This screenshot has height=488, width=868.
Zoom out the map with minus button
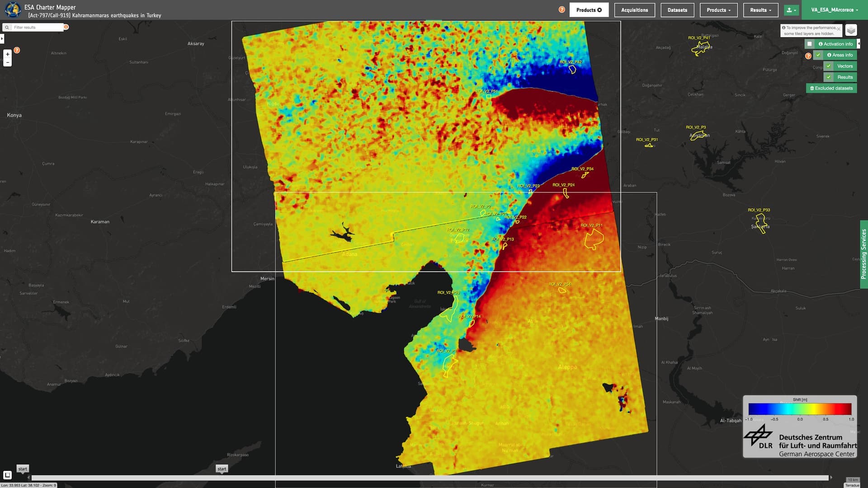pos(7,63)
